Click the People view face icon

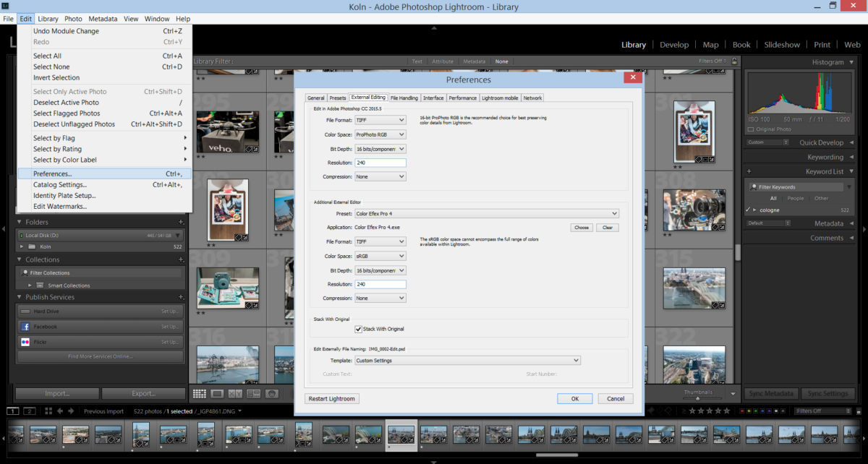[x=272, y=394]
